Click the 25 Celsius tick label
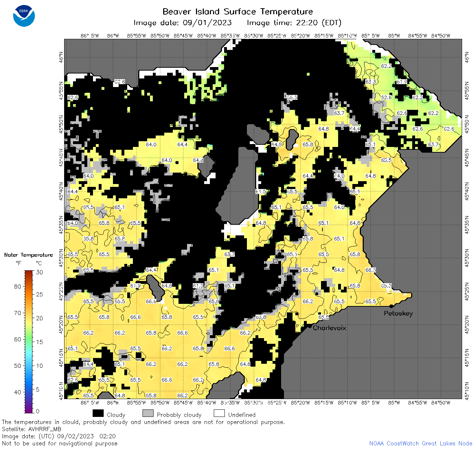 [40, 294]
